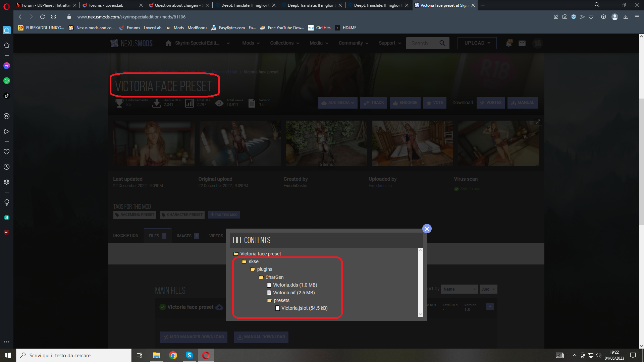
Task: Switch to the Images tab
Action: 187,236
